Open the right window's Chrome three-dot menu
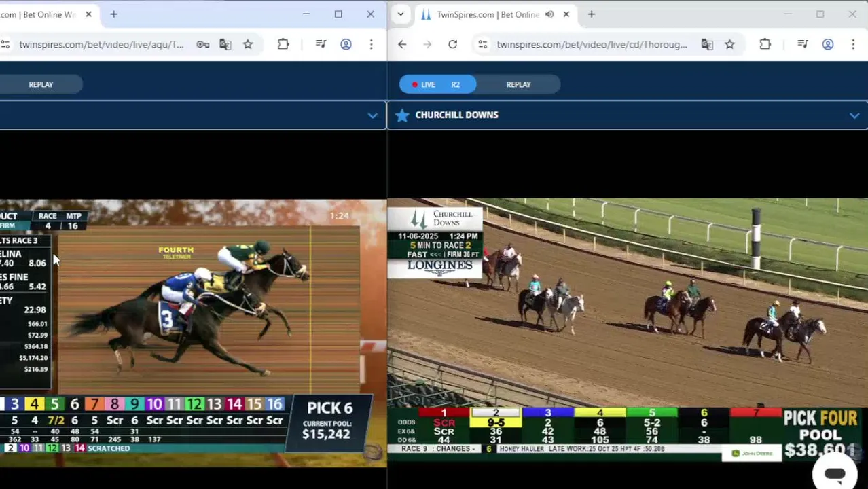This screenshot has width=868, height=489. tap(853, 44)
